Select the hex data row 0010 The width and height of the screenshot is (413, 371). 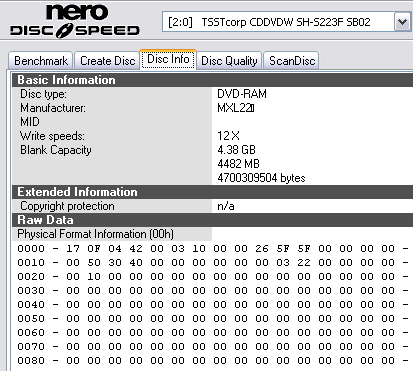coord(213,262)
